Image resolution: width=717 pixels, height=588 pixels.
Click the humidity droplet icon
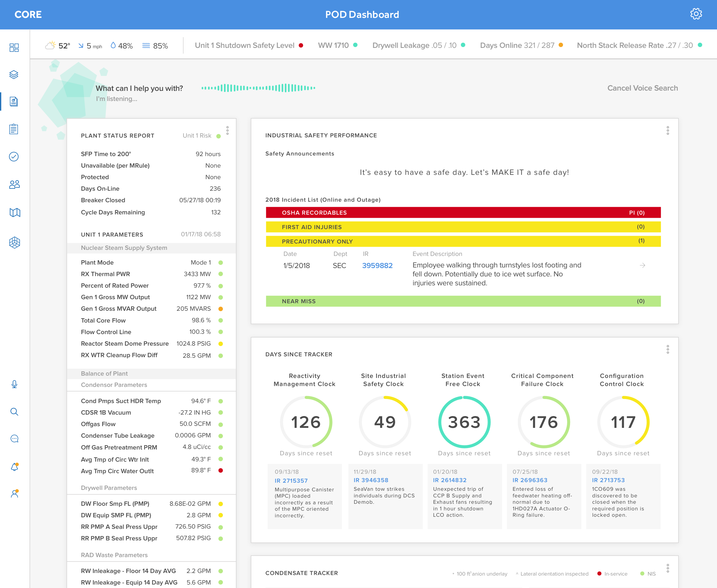coord(113,45)
